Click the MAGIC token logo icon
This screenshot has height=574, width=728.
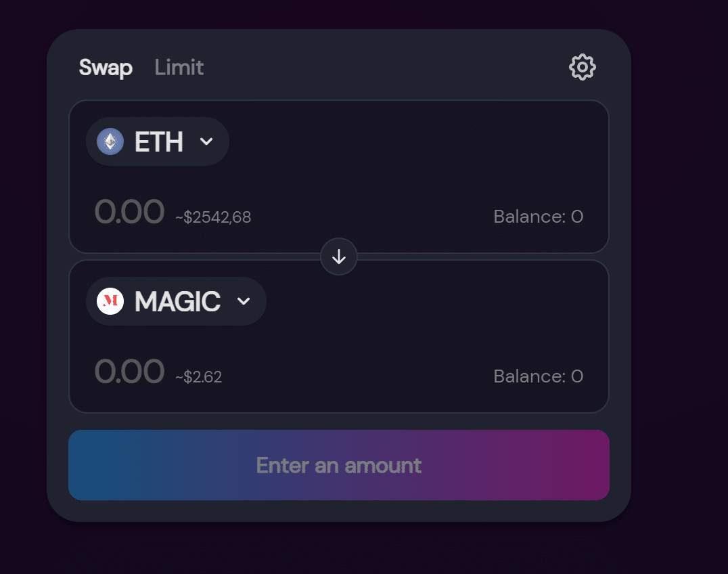pos(110,301)
